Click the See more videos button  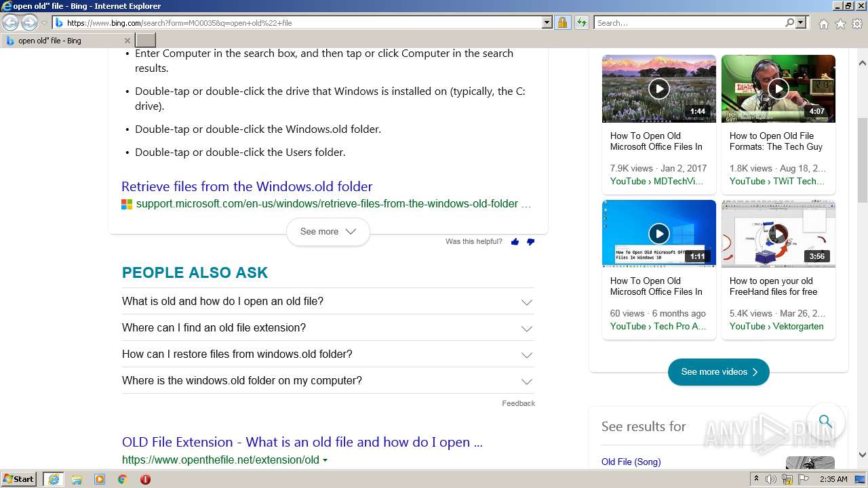[x=719, y=372]
